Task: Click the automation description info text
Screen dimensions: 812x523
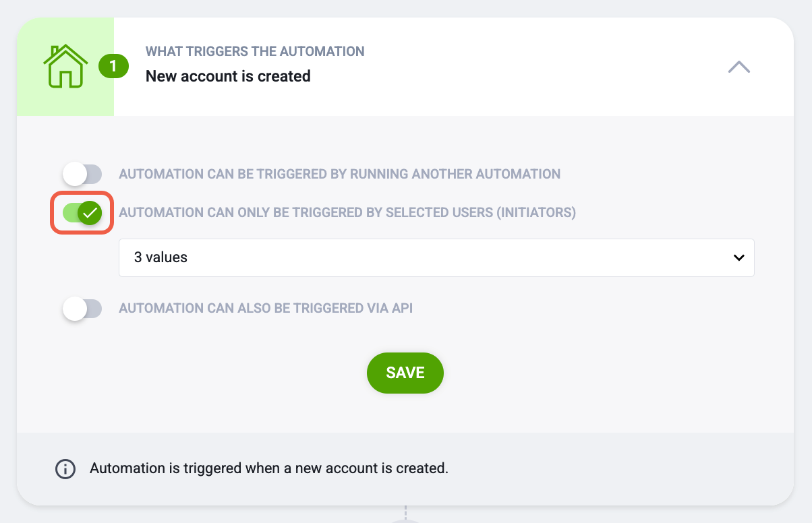Action: point(269,468)
